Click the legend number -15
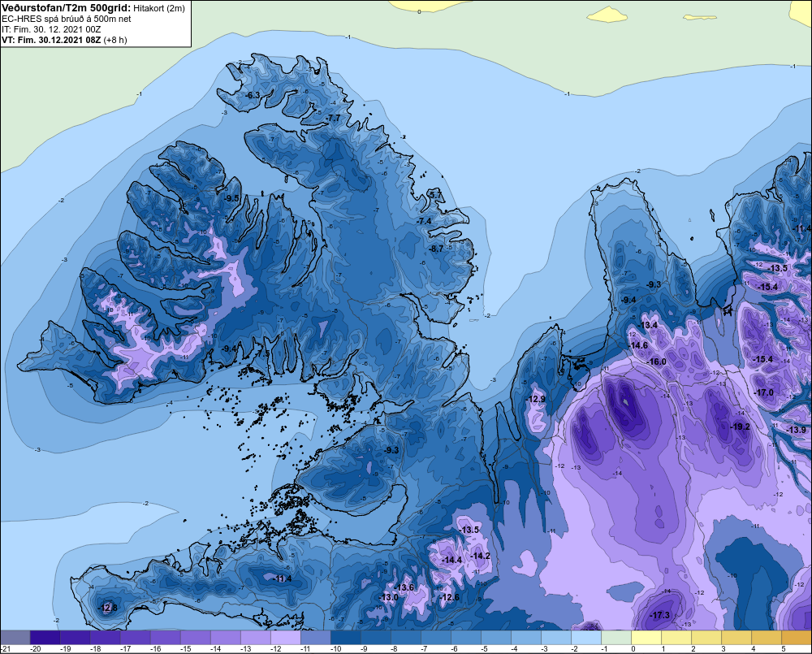Viewport: 812px width, 654px height. click(x=185, y=649)
